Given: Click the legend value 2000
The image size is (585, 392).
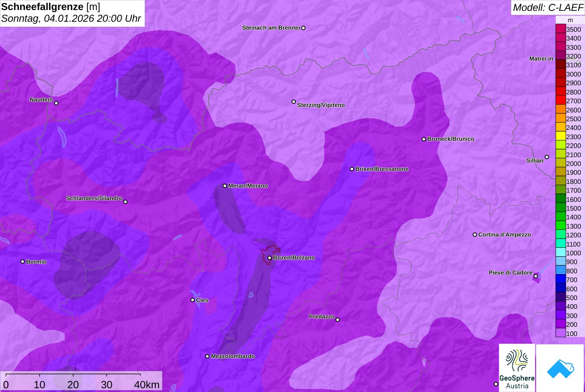Looking at the screenshot, I should point(573,164).
